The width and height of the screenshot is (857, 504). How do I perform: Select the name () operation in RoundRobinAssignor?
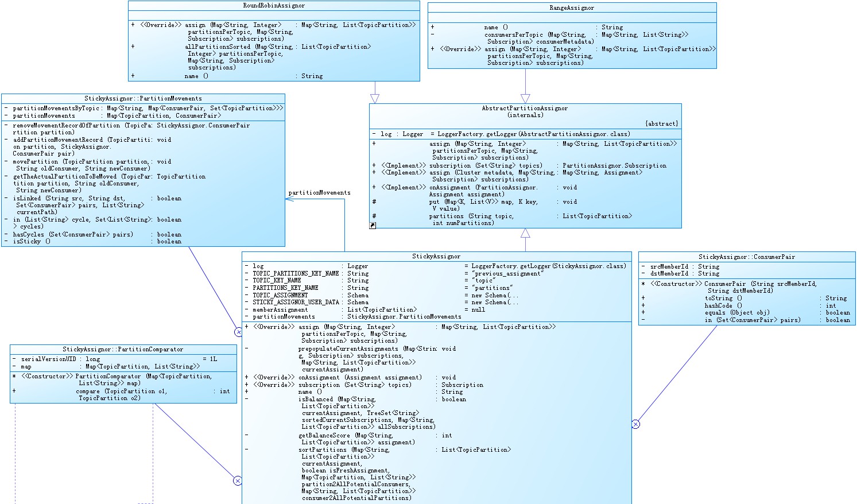(227, 76)
